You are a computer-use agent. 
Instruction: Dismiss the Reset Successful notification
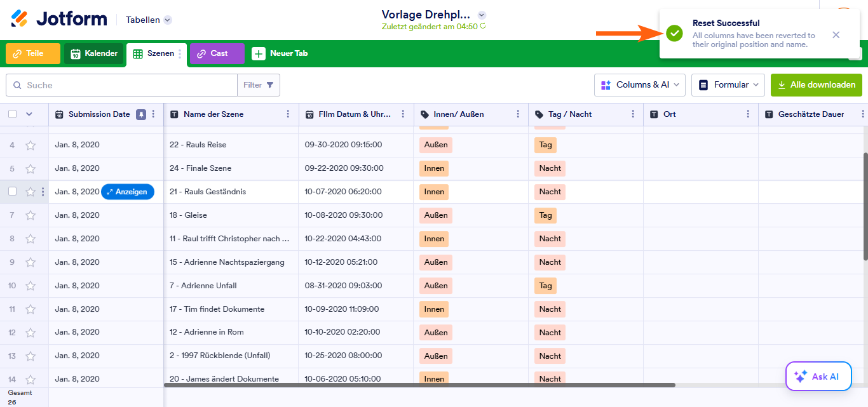coord(836,35)
